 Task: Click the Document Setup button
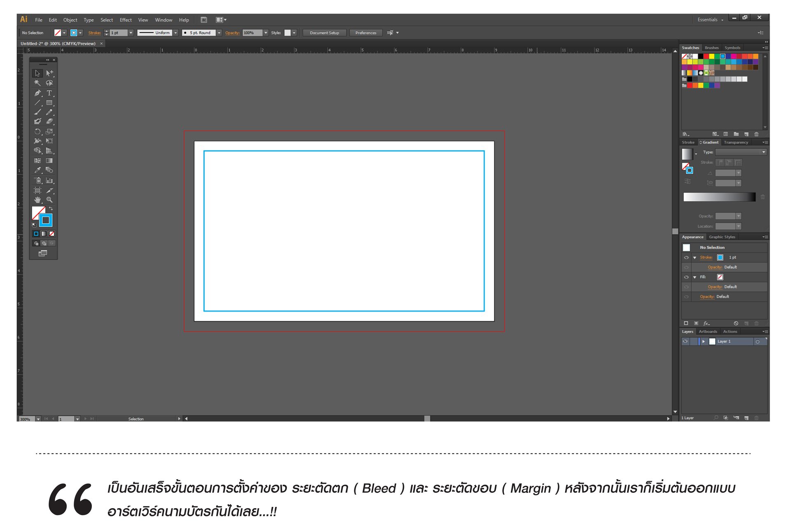click(324, 33)
